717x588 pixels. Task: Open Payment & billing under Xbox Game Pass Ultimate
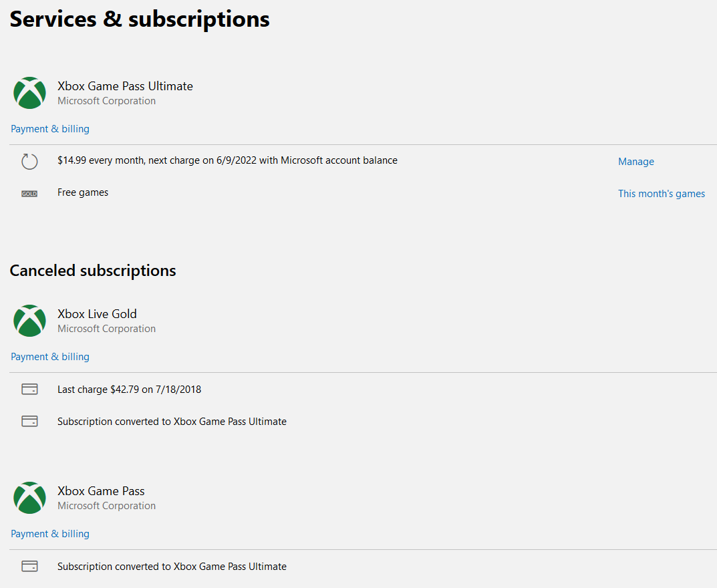[50, 129]
